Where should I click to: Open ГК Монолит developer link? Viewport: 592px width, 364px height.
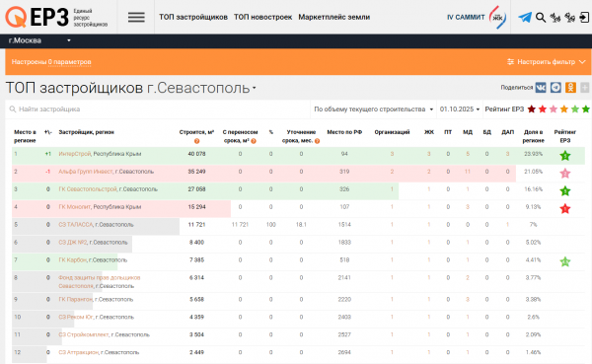74,207
